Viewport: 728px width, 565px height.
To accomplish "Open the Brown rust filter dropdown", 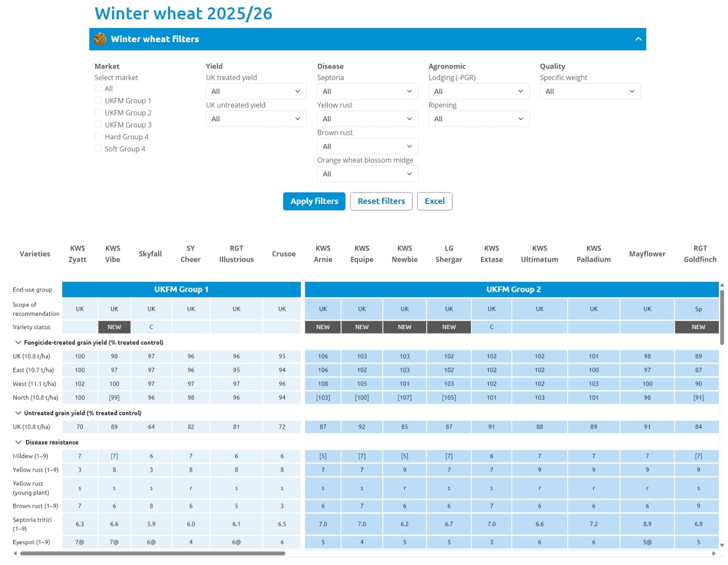I will coord(367,146).
